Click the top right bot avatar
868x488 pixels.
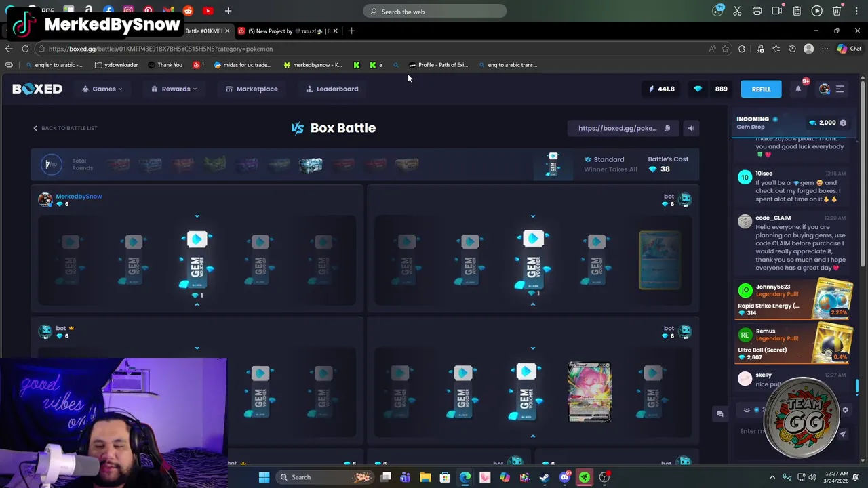coord(685,199)
